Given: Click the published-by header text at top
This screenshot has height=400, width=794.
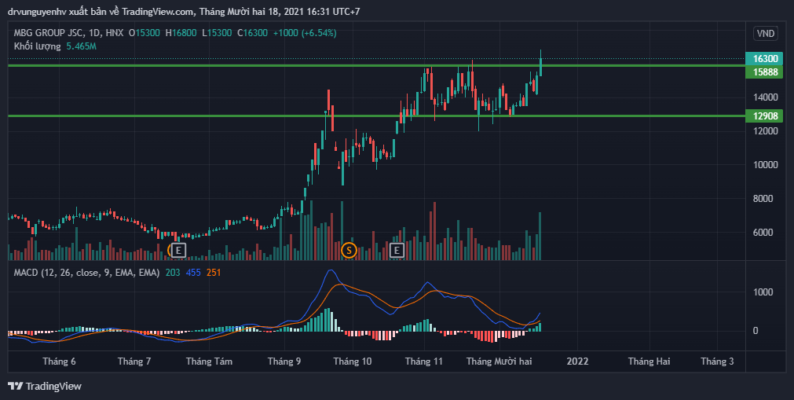Looking at the screenshot, I should click(x=184, y=11).
